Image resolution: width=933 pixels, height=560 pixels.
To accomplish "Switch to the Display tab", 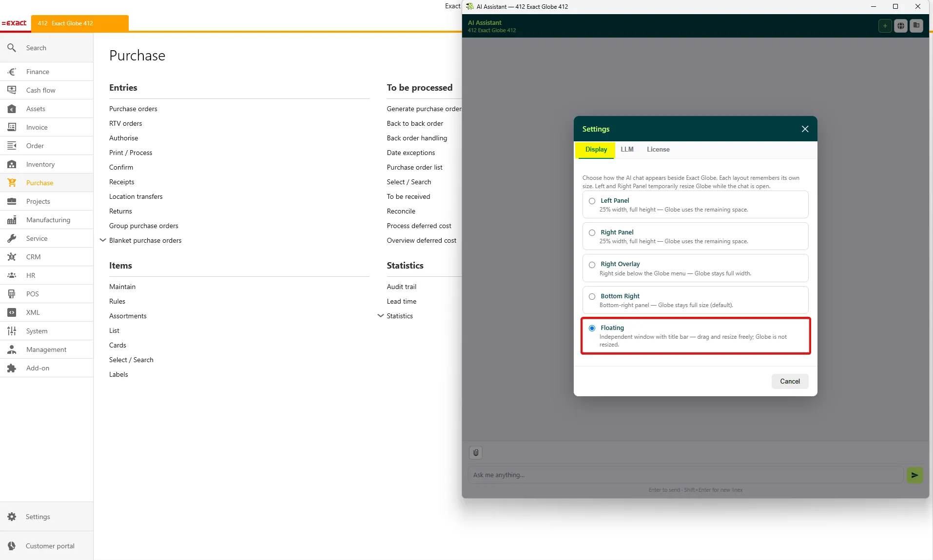I will point(596,150).
